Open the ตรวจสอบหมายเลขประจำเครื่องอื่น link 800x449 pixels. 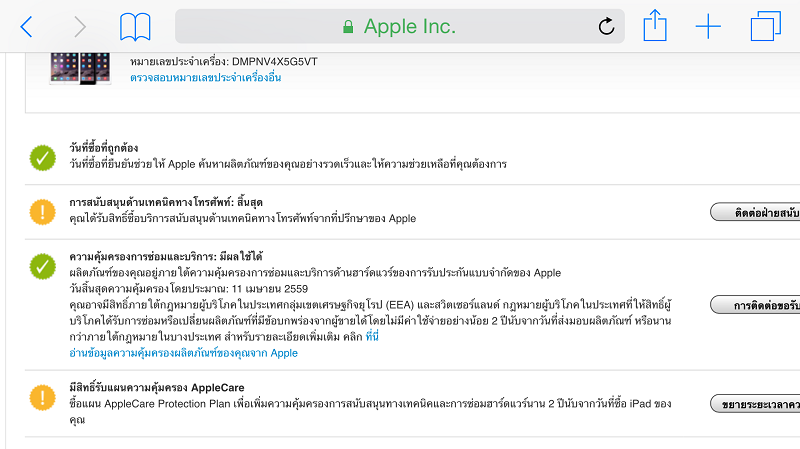click(x=206, y=78)
